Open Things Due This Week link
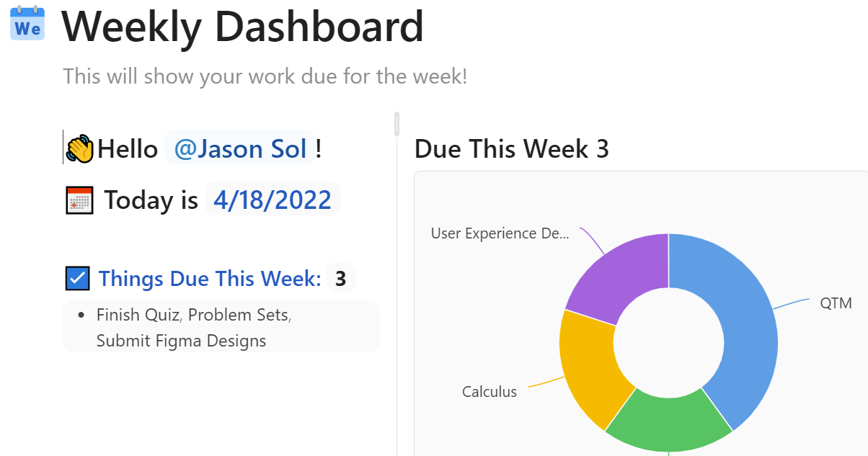868x456 pixels. point(210,278)
